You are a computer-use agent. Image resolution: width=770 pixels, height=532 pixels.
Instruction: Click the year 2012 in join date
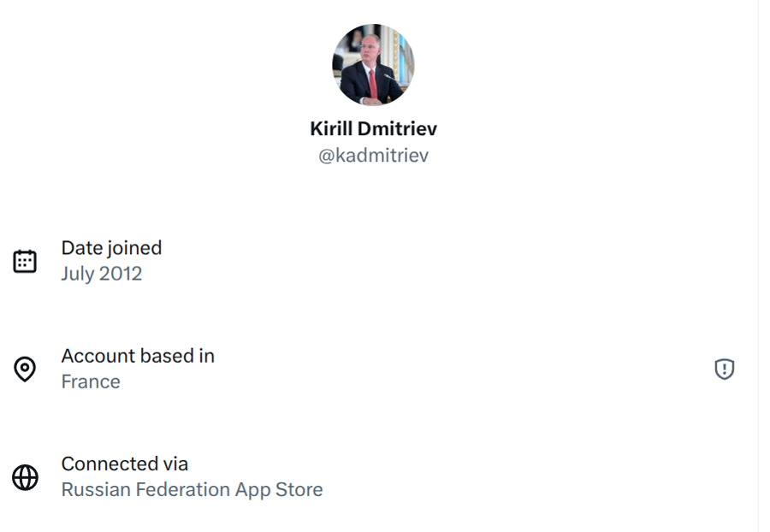click(120, 274)
